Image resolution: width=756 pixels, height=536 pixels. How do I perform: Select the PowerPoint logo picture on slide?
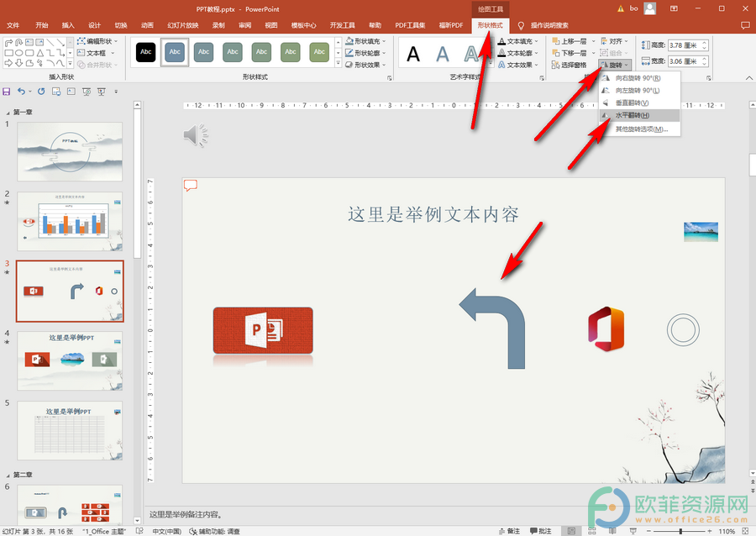coord(263,331)
